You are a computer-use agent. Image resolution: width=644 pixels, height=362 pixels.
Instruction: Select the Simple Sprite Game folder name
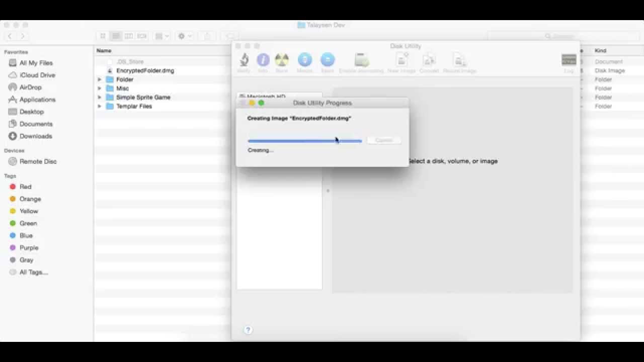[143, 97]
